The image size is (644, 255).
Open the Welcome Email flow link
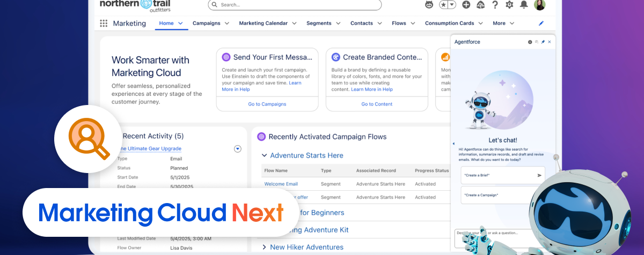click(281, 184)
